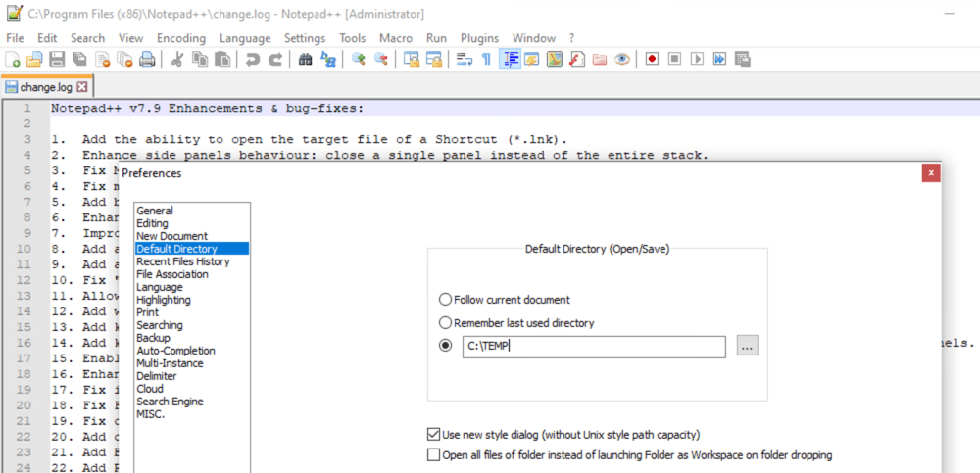
Task: Open the Plugins menu
Action: click(x=479, y=38)
